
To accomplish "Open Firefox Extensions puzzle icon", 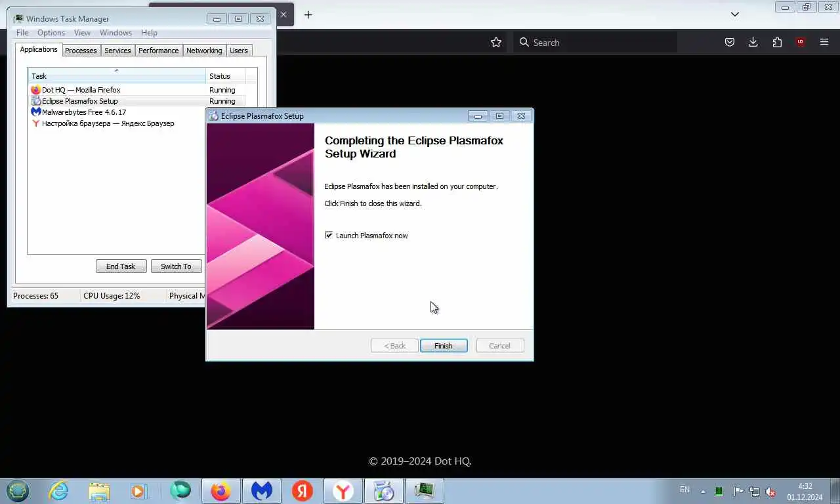I will (x=777, y=42).
